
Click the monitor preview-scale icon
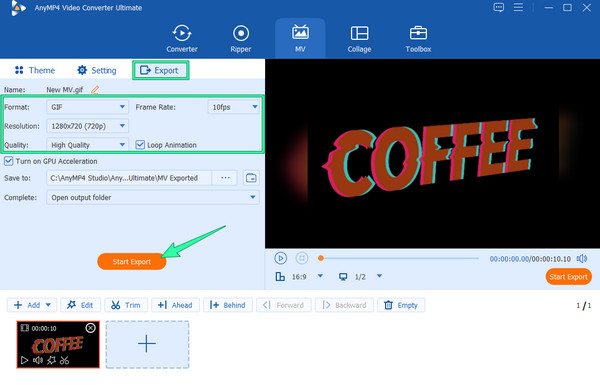point(343,276)
